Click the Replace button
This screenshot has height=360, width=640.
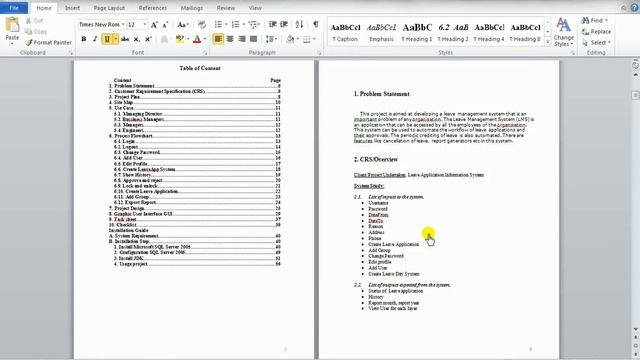596,31
